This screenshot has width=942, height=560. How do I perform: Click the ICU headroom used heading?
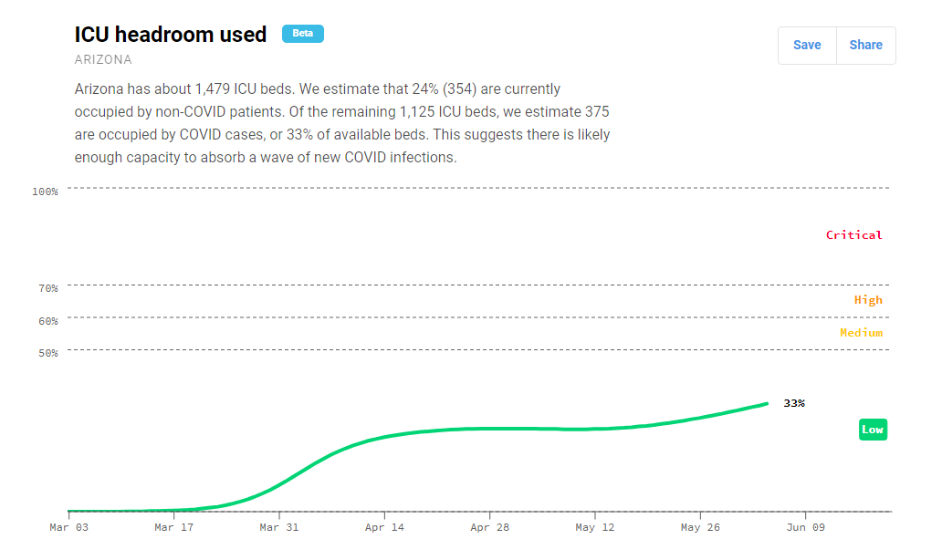(171, 35)
